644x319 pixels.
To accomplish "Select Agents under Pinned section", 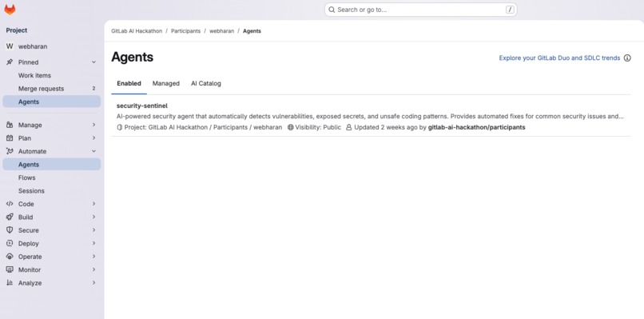I will coord(51,102).
